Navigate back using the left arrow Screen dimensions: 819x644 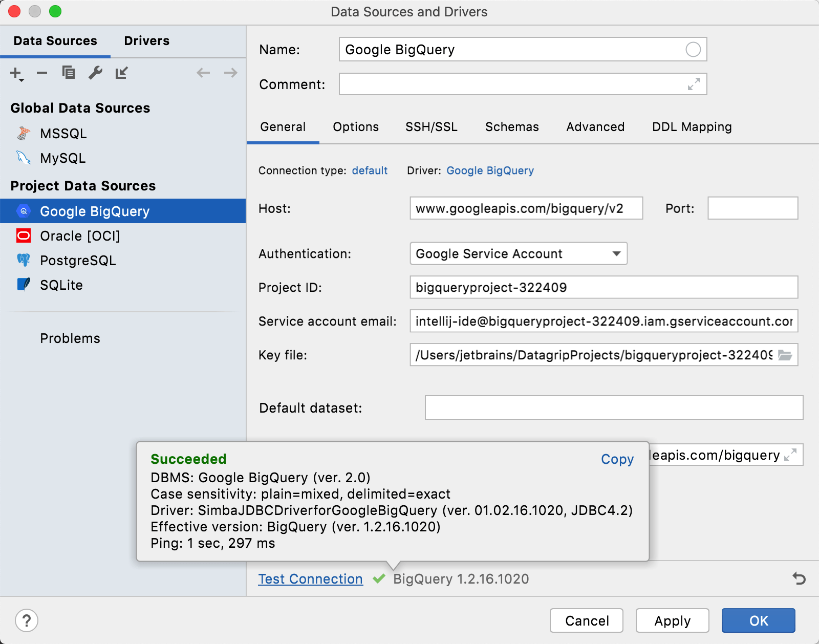click(203, 73)
